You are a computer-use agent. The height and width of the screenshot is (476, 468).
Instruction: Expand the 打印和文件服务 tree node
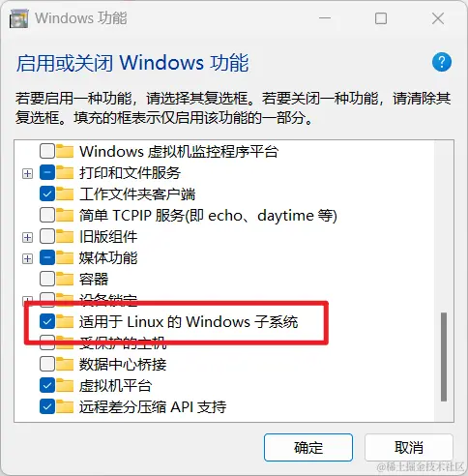coord(27,174)
